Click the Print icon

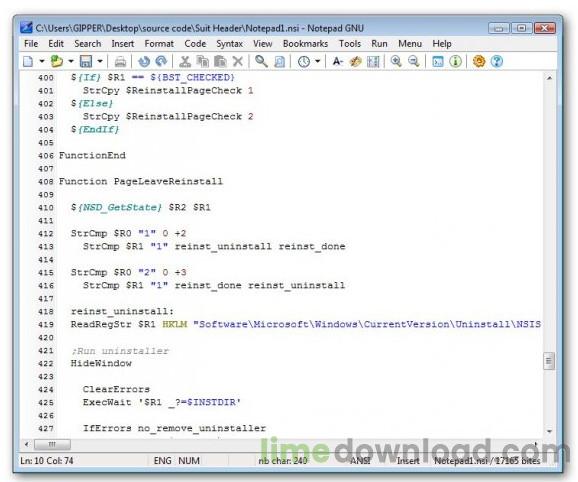(120, 62)
